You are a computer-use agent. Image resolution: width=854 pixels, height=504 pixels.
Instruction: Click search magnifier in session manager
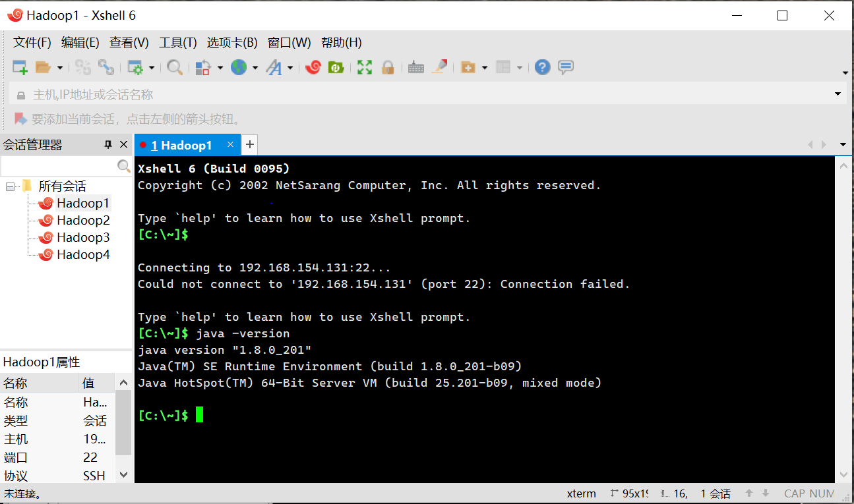[123, 165]
